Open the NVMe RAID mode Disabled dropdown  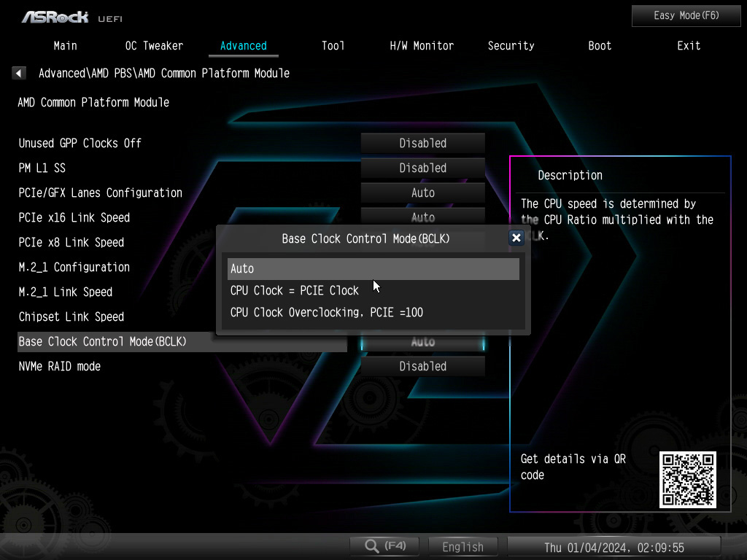pos(422,366)
